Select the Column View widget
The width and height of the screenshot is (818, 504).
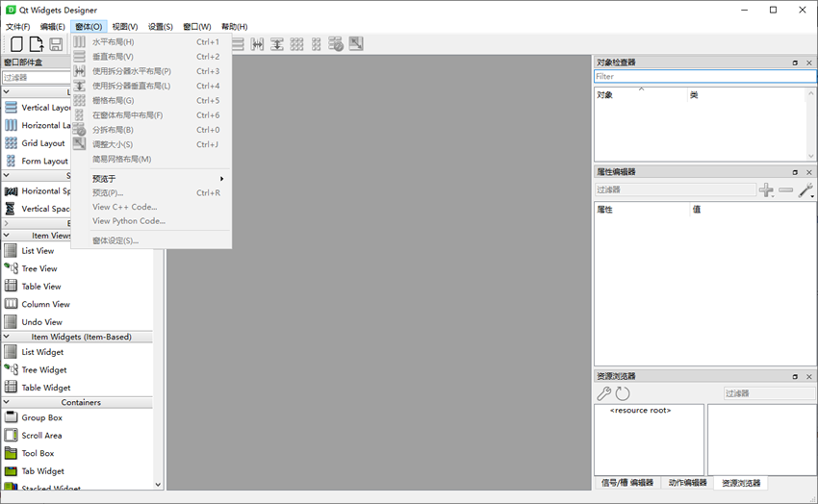click(37, 304)
